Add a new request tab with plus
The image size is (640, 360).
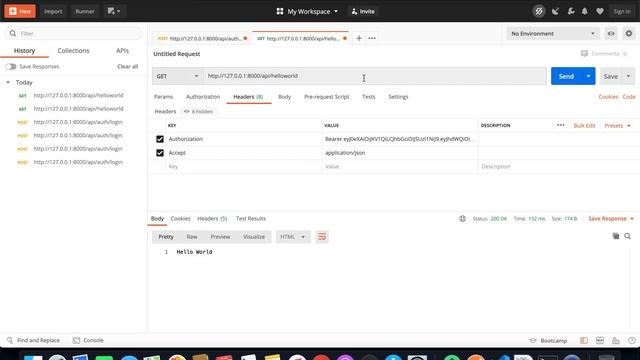click(x=359, y=38)
